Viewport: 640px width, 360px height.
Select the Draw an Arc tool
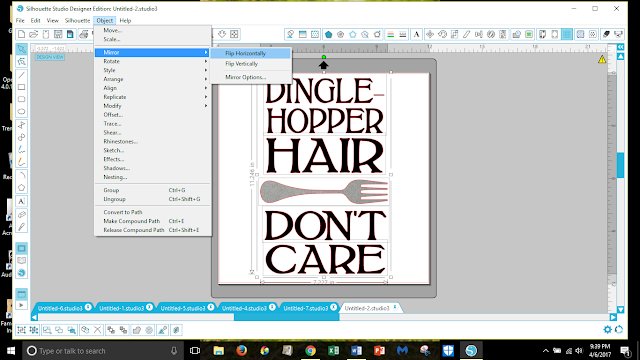[22, 175]
